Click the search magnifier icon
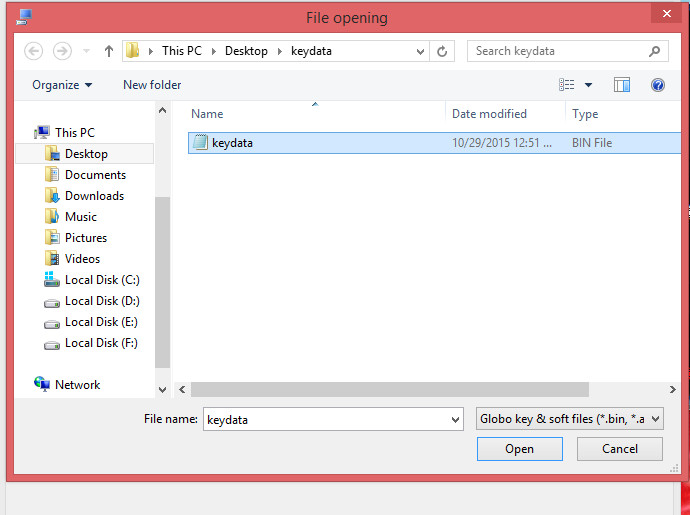Image resolution: width=690 pixels, height=515 pixels. point(654,51)
